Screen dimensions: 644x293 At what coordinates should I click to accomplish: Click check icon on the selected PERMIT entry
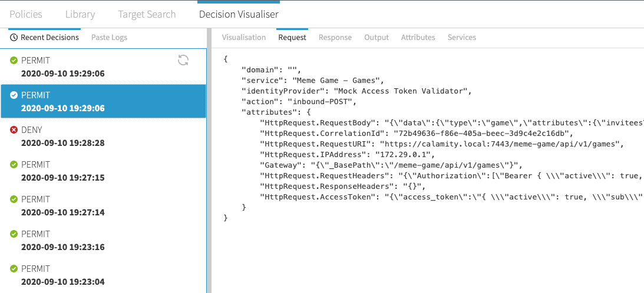coord(14,95)
